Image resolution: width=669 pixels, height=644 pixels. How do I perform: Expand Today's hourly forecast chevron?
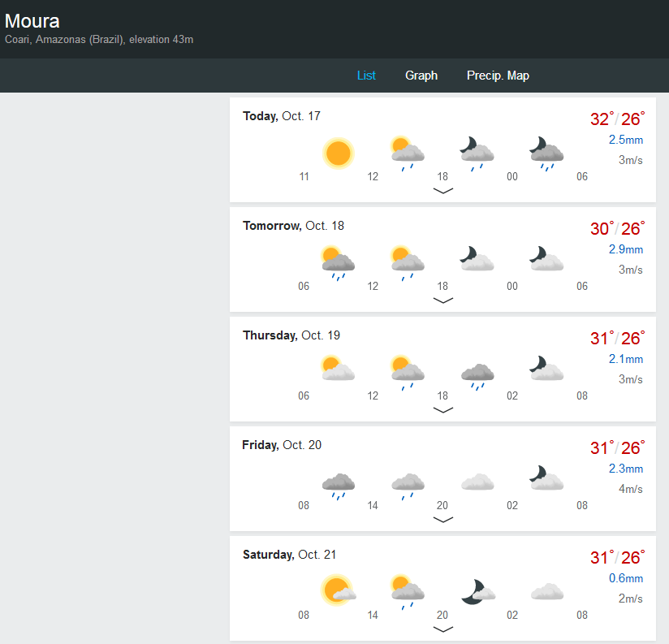tap(443, 191)
